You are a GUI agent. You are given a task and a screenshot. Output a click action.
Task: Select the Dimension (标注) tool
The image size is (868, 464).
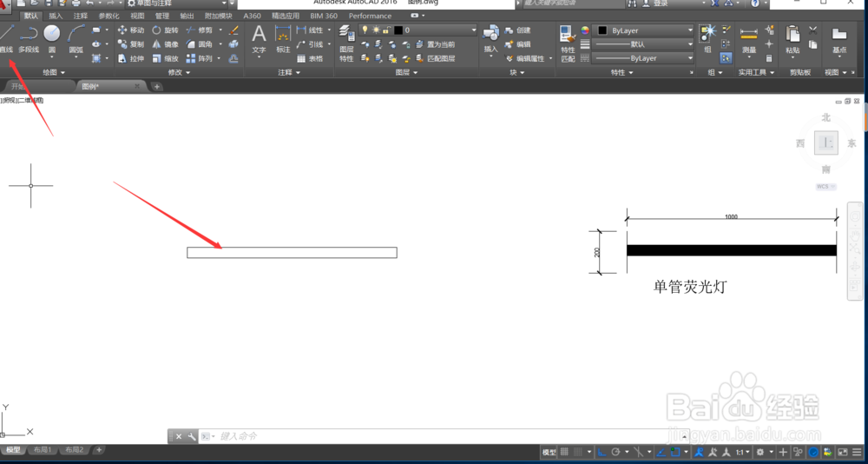(x=283, y=40)
